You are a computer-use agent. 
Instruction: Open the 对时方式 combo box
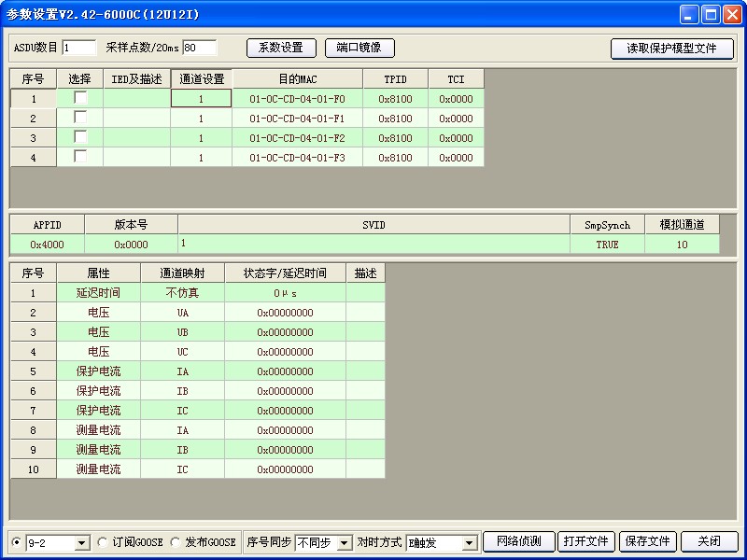point(469,542)
